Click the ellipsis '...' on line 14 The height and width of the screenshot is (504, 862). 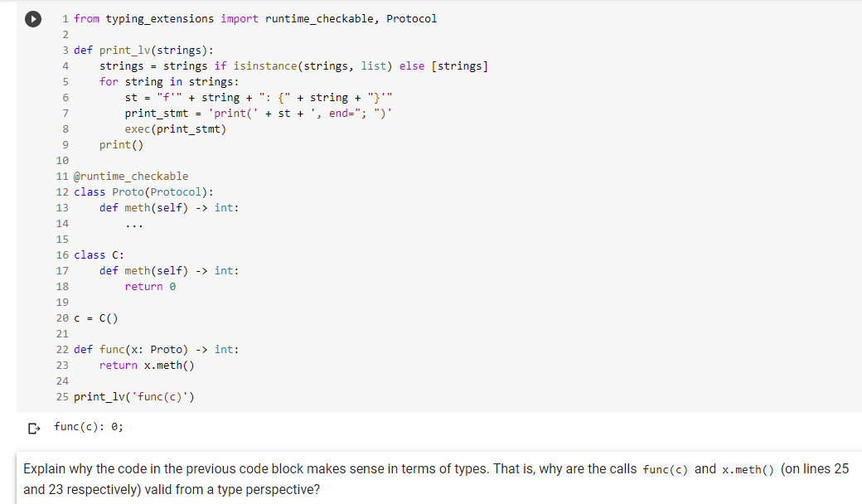click(x=134, y=223)
